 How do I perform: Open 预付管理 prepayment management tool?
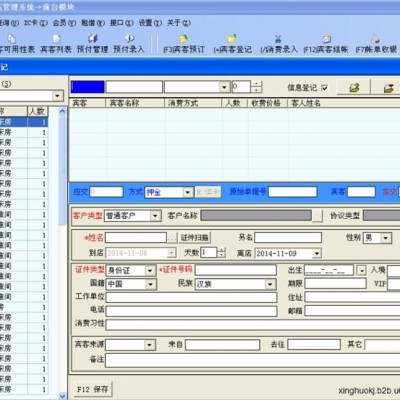(92, 44)
